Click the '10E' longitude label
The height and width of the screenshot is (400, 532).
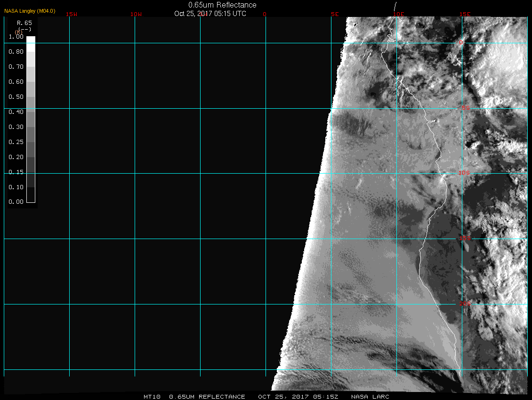coord(399,14)
